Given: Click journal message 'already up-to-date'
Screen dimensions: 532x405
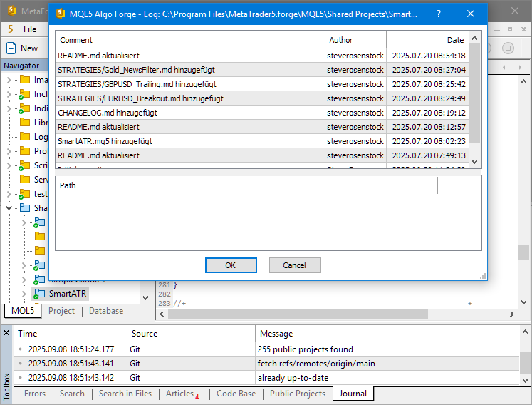Looking at the screenshot, I should tap(293, 378).
